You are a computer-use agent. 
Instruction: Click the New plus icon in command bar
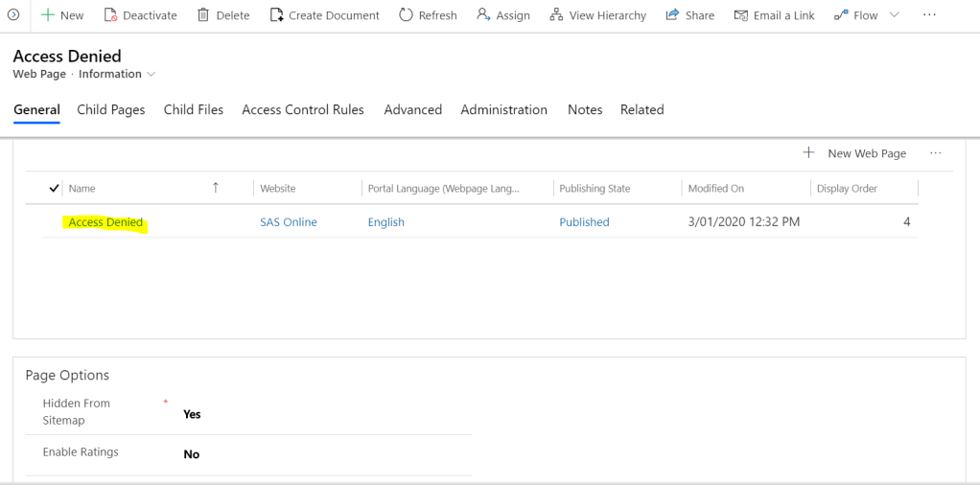47,15
